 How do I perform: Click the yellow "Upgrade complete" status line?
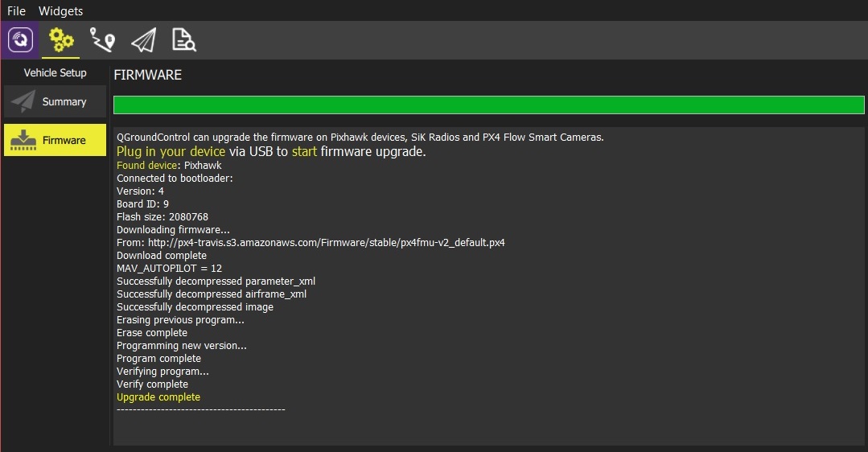click(x=158, y=397)
